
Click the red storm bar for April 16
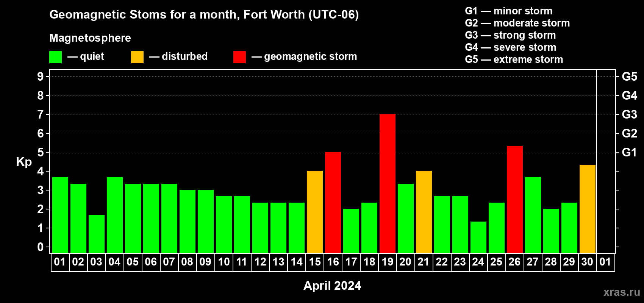click(x=333, y=203)
